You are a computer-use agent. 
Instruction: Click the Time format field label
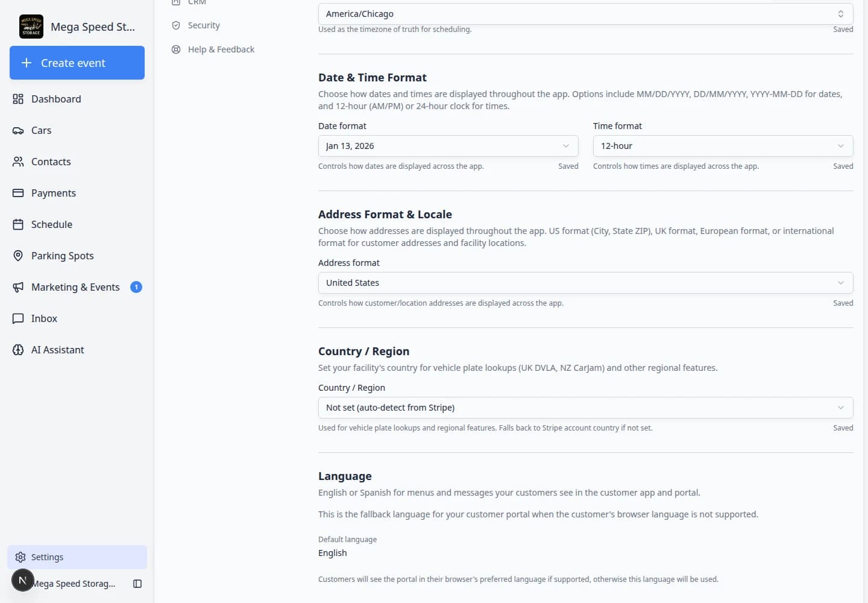click(x=617, y=126)
